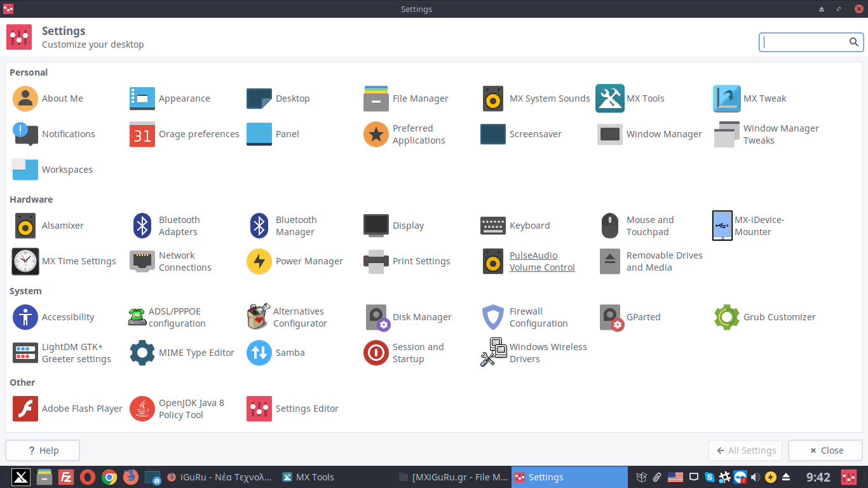This screenshot has height=488, width=868.
Task: Launch GParted
Action: [x=629, y=317]
